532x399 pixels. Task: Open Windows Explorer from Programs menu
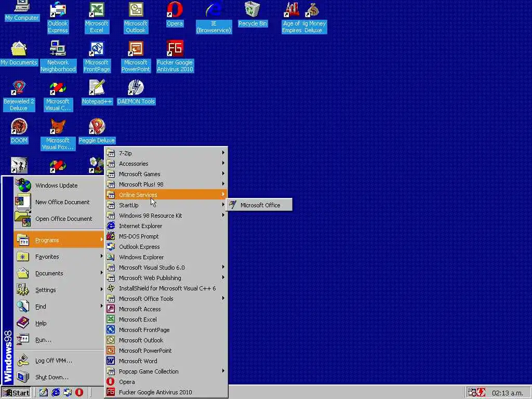click(166, 257)
